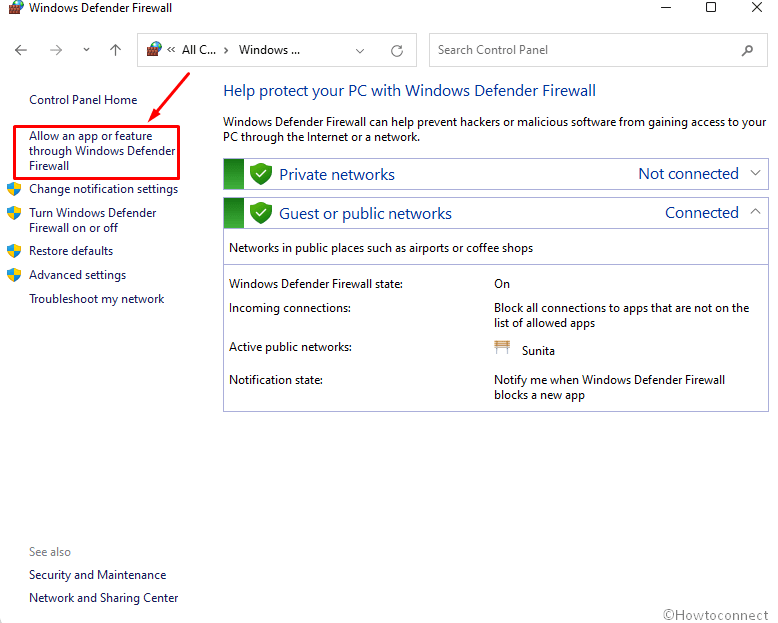Click the 'Connected' status text
This screenshot has height=623, width=778.
pos(702,212)
